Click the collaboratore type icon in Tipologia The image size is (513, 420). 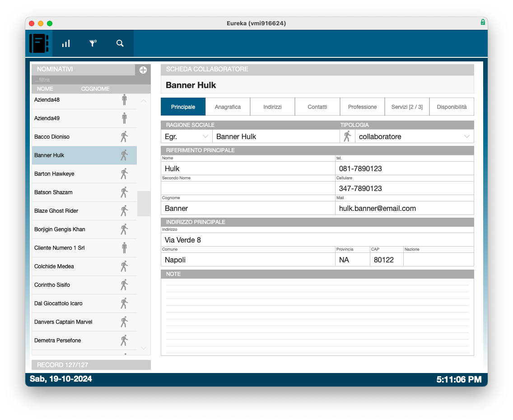coord(347,136)
